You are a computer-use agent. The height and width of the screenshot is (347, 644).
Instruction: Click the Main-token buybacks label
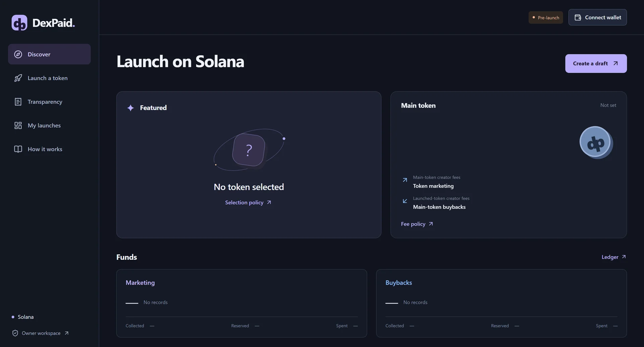[x=439, y=207]
